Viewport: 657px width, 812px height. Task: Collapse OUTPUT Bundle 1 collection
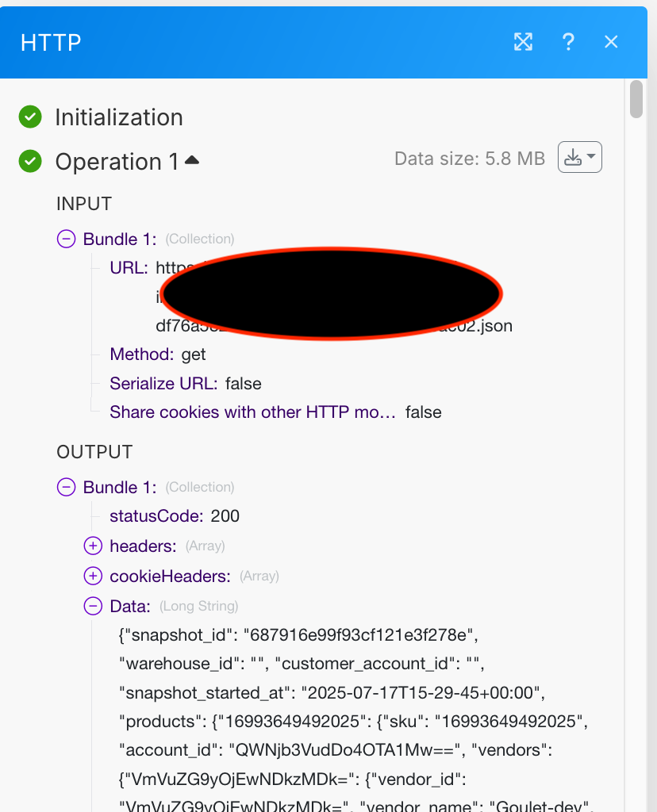(x=67, y=487)
